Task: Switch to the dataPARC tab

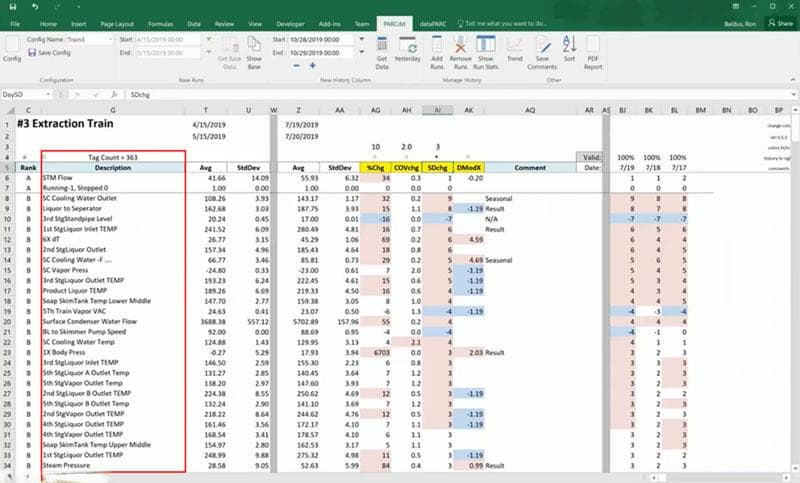Action: (x=433, y=24)
